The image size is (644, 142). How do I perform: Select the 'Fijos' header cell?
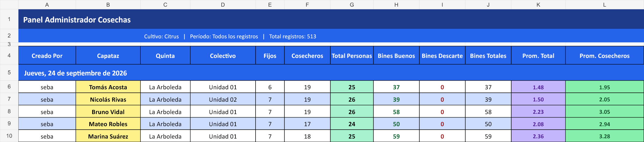[270, 56]
